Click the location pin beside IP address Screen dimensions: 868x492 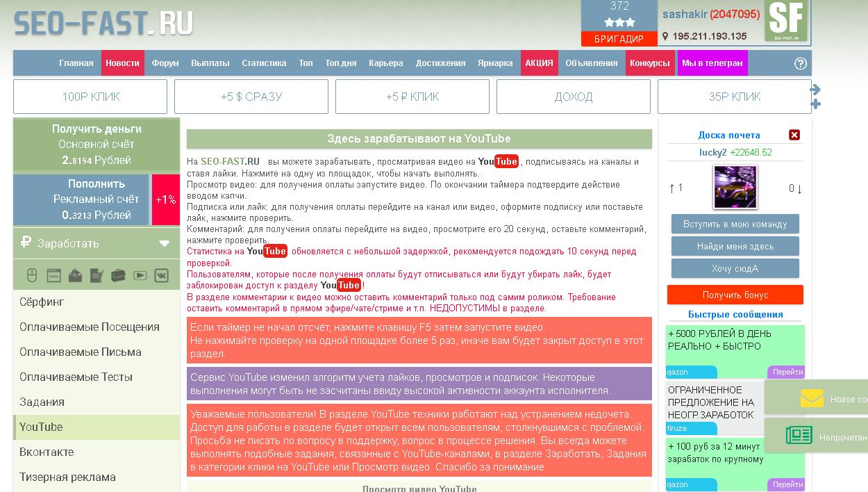(x=665, y=36)
